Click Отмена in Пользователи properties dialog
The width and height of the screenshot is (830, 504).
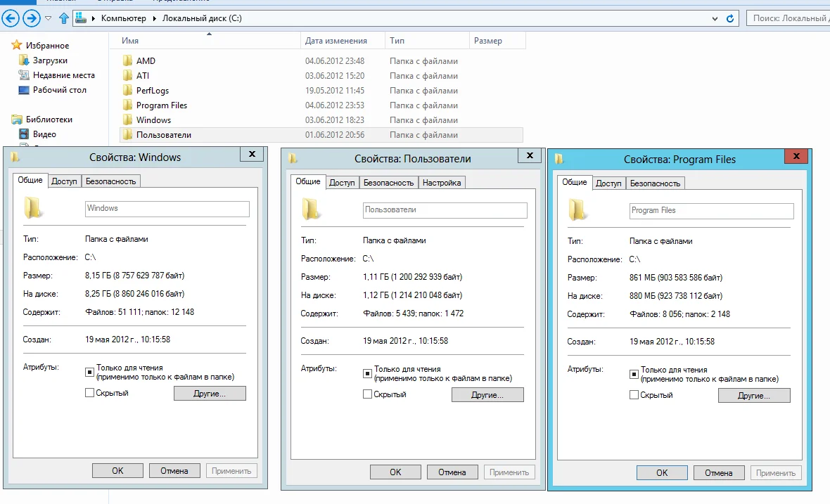coord(452,472)
